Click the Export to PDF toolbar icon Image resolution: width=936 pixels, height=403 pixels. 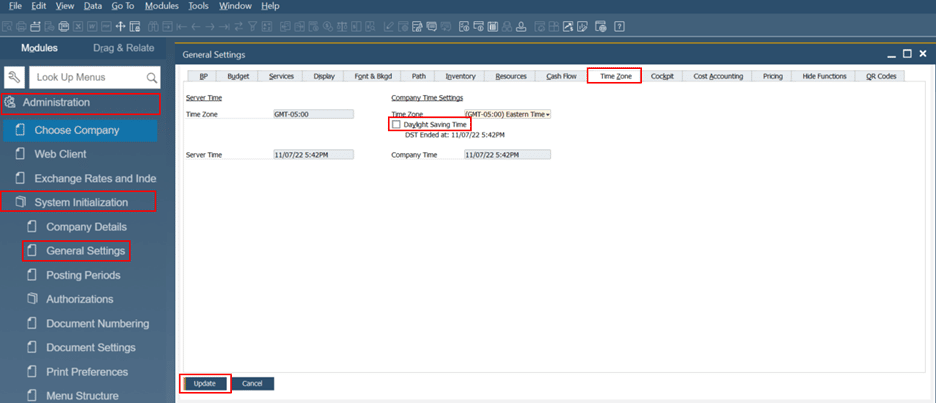pos(106,26)
